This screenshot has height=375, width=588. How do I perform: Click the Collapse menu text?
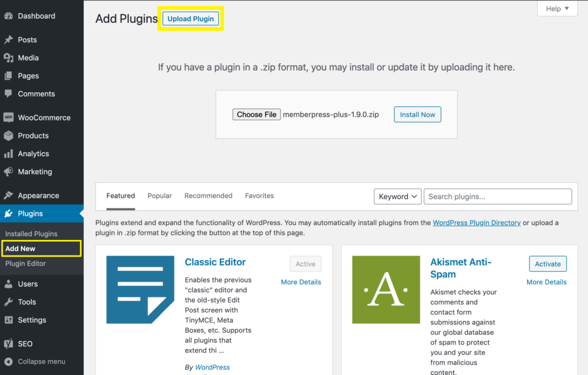point(41,361)
